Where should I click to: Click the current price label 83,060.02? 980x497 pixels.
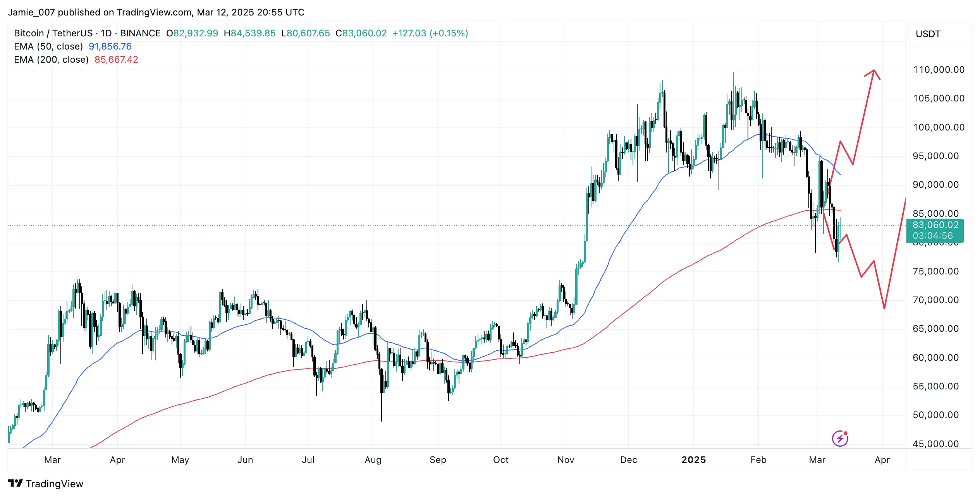[935, 225]
